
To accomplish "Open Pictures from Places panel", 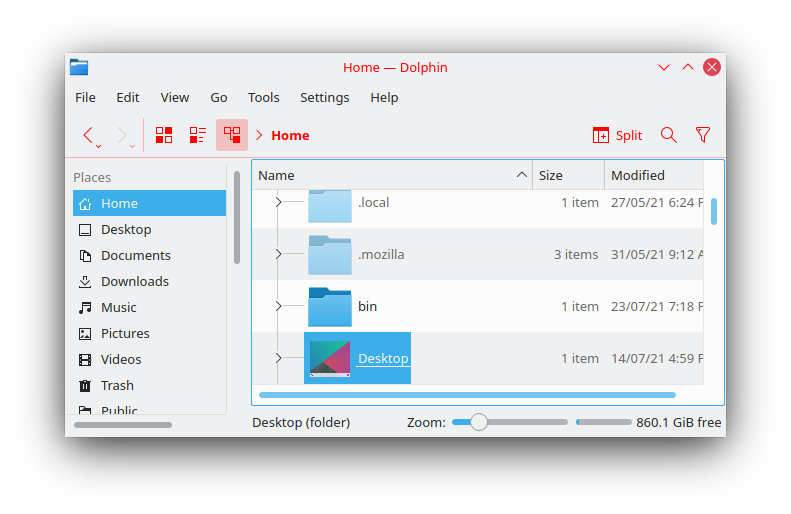I will point(125,333).
